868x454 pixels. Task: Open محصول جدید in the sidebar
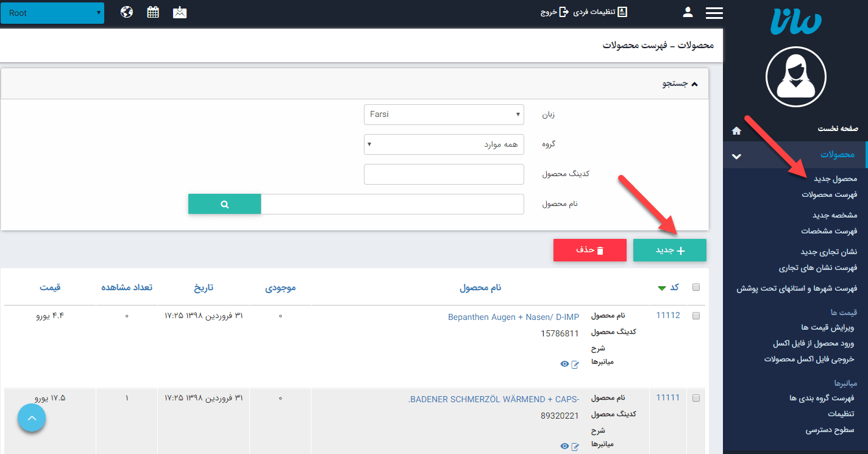click(x=835, y=179)
